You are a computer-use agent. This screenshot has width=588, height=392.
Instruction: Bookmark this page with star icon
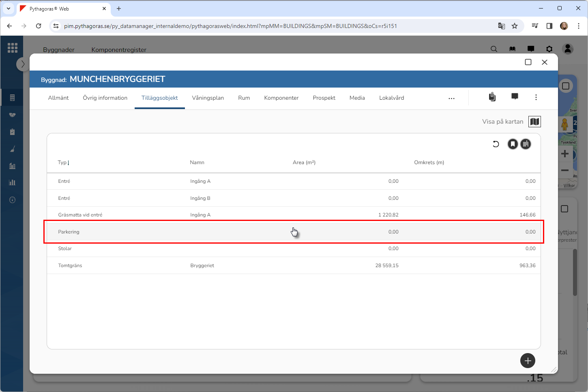pyautogui.click(x=515, y=26)
